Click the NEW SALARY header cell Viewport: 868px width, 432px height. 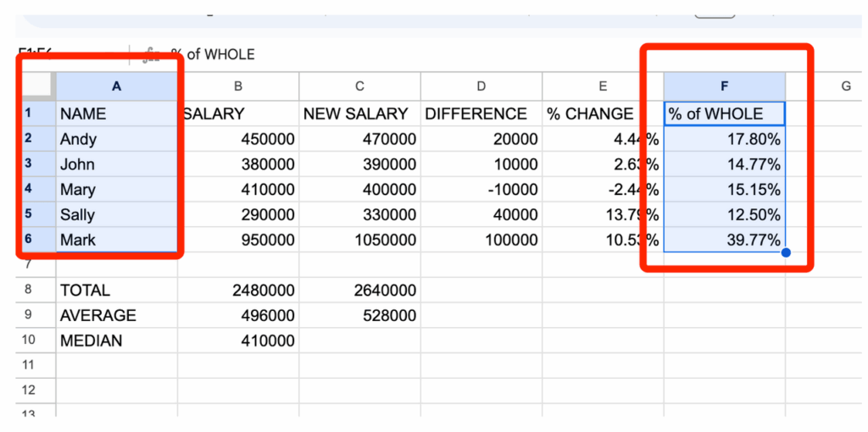click(359, 114)
